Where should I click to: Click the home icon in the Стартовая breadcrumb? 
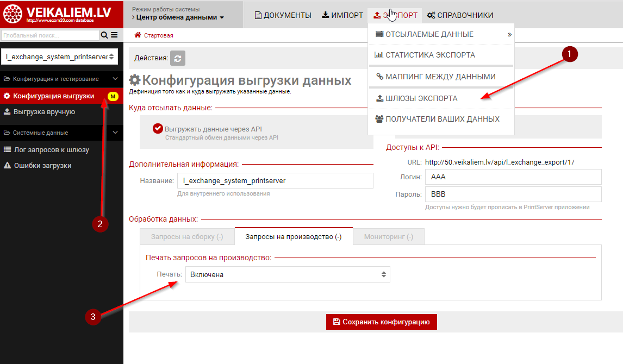(138, 35)
